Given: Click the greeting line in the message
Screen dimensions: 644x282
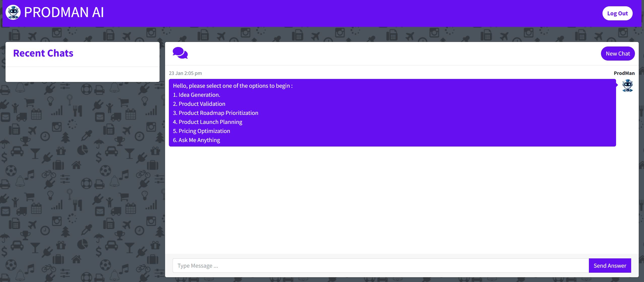Looking at the screenshot, I should click(x=233, y=86).
